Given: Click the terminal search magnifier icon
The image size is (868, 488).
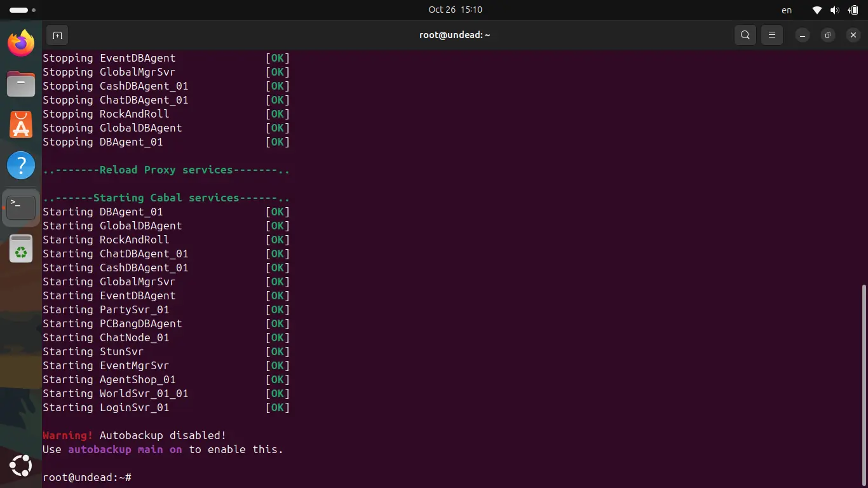Looking at the screenshot, I should click(x=745, y=35).
